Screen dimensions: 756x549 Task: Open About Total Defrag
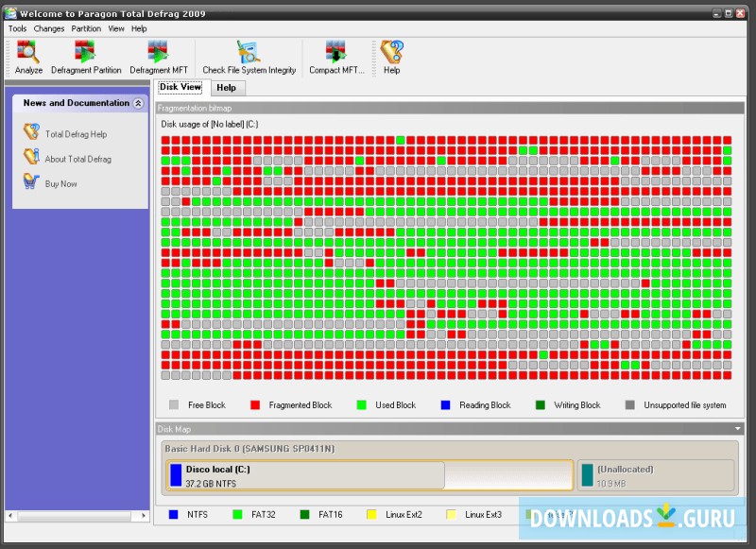78,159
